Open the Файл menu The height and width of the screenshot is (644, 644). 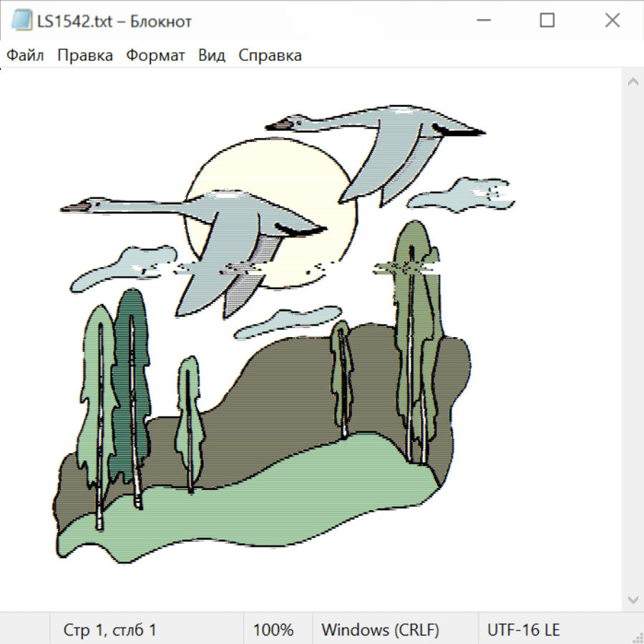coord(26,56)
